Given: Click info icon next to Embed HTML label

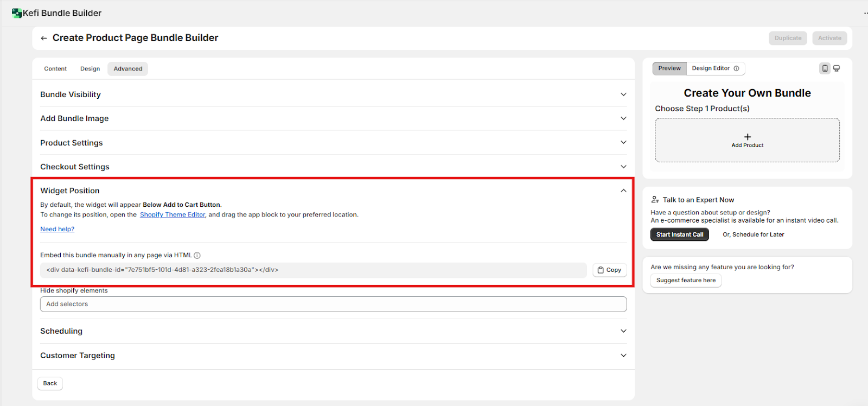Looking at the screenshot, I should (197, 256).
